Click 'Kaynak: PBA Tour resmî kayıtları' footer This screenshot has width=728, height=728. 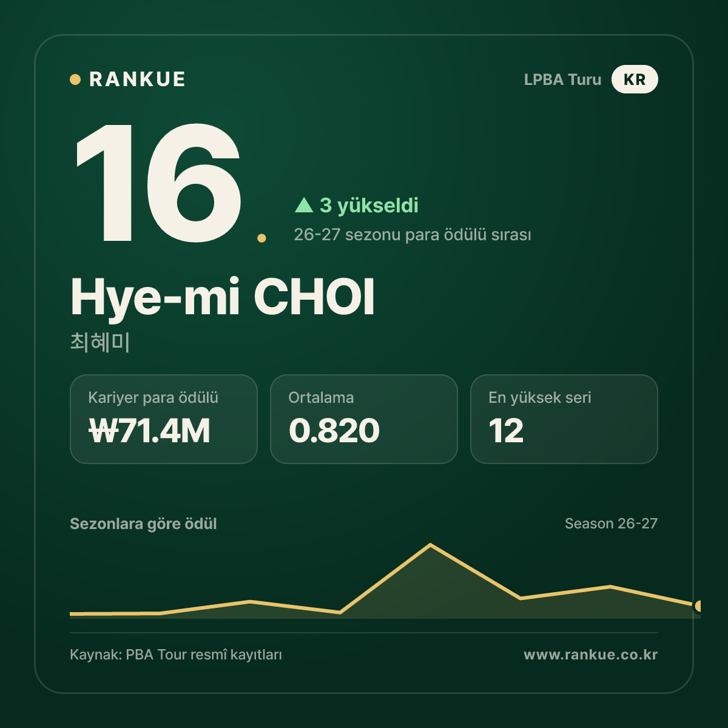click(x=176, y=655)
